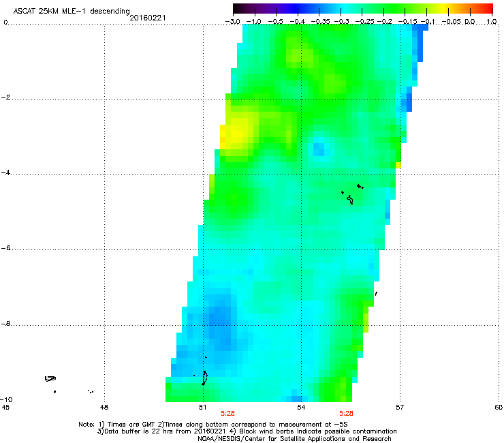The height and width of the screenshot is (443, 504).
Task: Click the longitude axis label 45
Action: coord(5,408)
